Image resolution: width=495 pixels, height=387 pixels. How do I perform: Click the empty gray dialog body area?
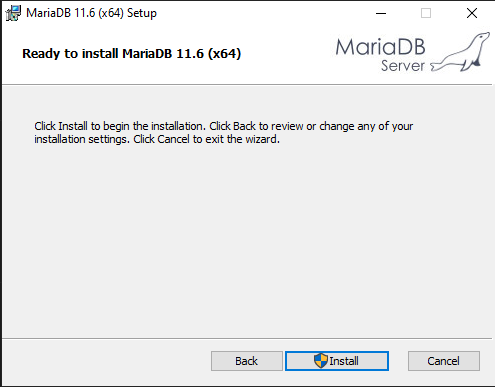tap(247, 240)
